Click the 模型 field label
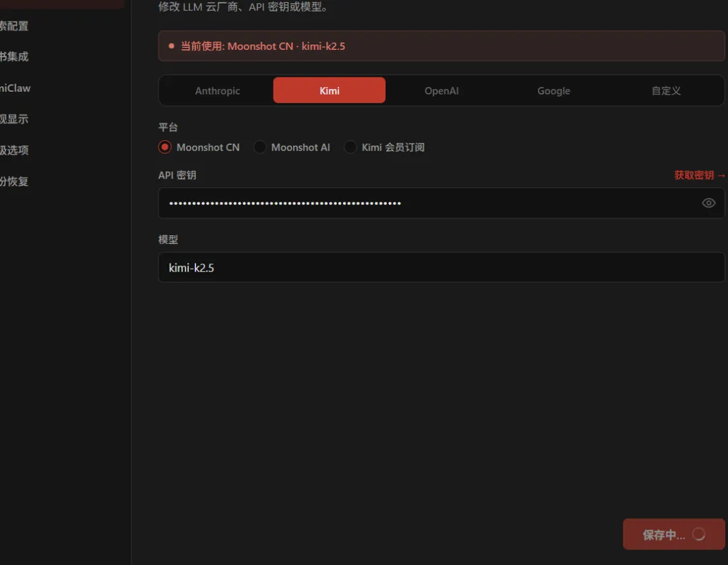Screen dimensions: 728x565 pyautogui.click(x=168, y=239)
